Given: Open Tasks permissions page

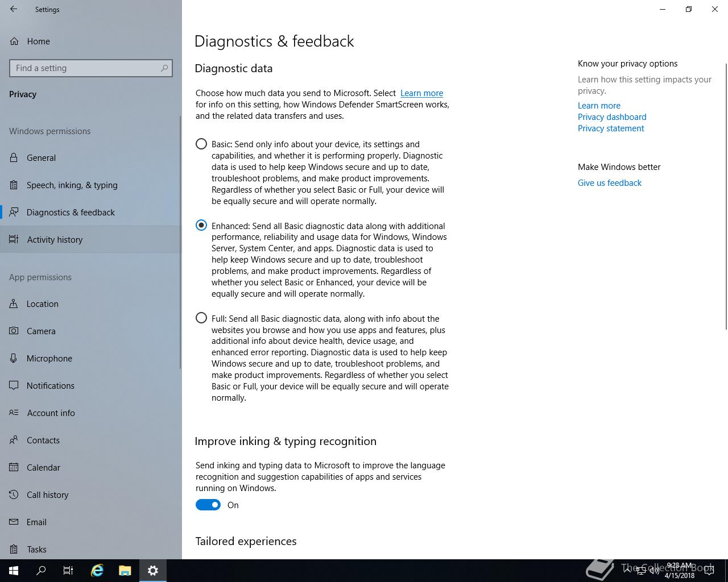Looking at the screenshot, I should pyautogui.click(x=91, y=549).
